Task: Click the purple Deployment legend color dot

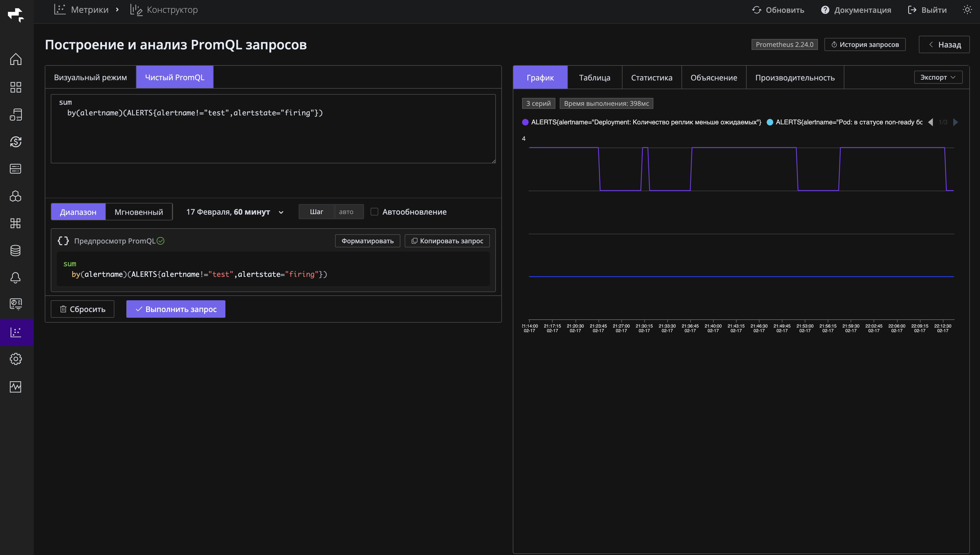Action: coord(525,122)
